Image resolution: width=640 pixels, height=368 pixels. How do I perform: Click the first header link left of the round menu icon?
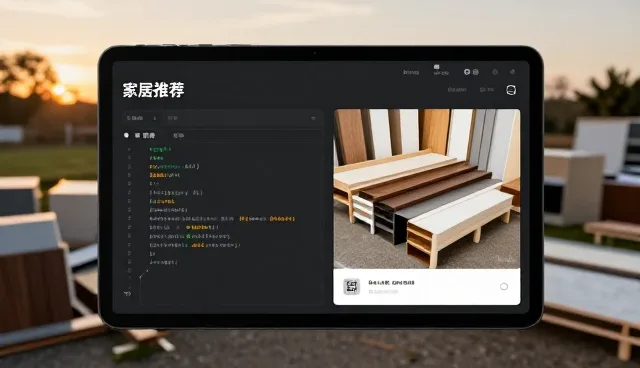click(x=457, y=89)
